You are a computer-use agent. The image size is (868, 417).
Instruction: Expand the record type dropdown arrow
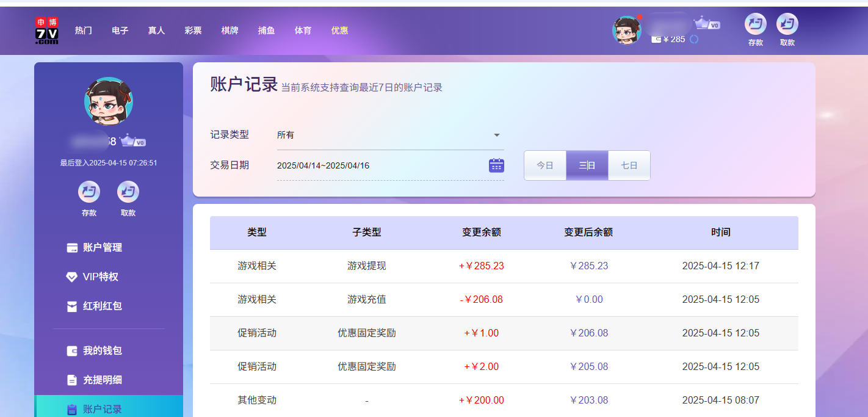click(x=497, y=135)
